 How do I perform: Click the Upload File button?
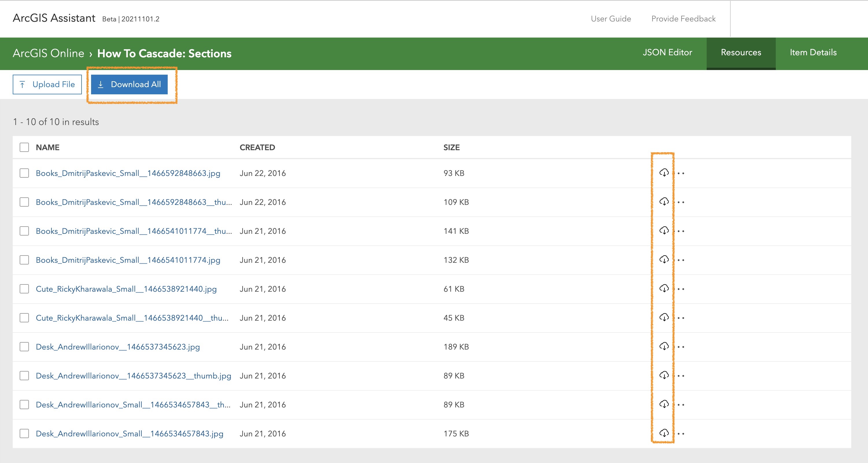tap(47, 84)
